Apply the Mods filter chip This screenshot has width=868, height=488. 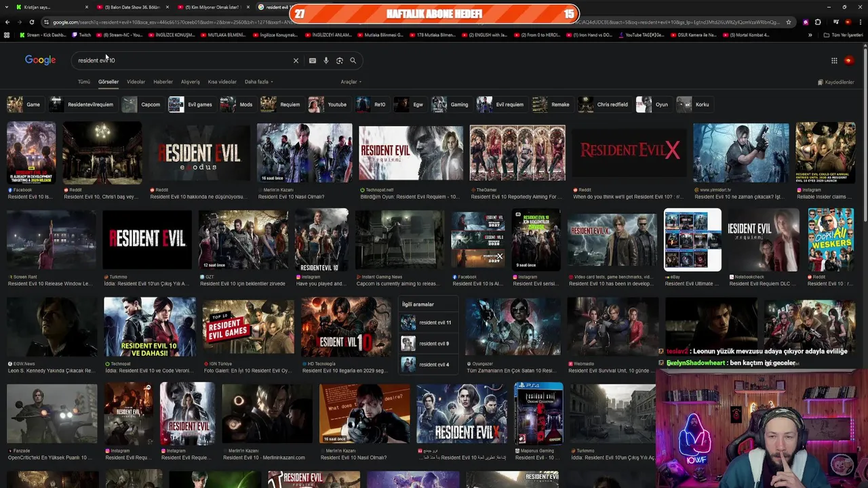pos(237,104)
